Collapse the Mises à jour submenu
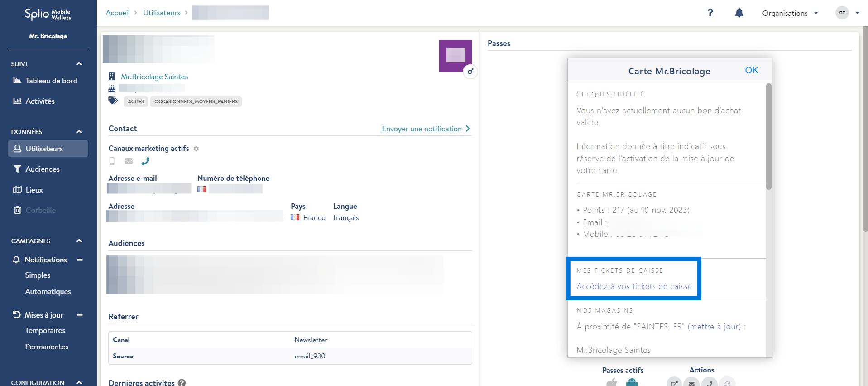The width and height of the screenshot is (868, 386). coord(80,315)
